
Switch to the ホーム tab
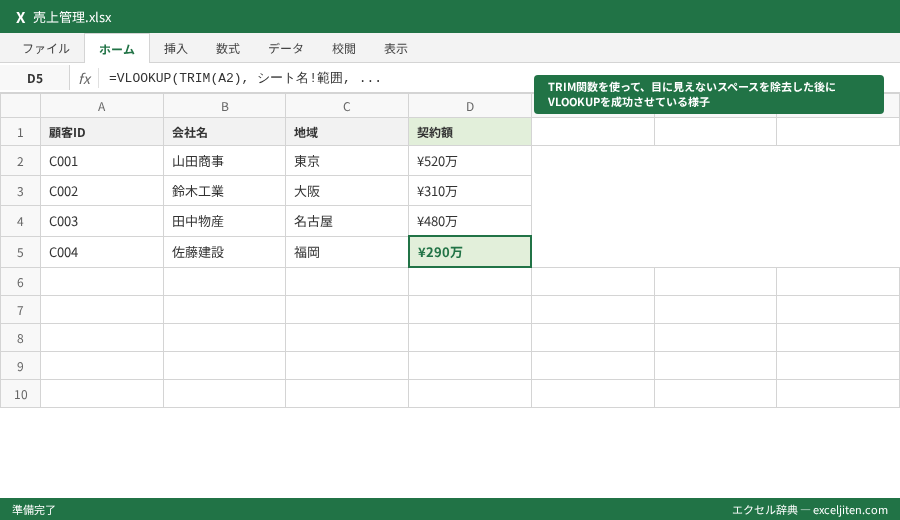[x=117, y=49]
